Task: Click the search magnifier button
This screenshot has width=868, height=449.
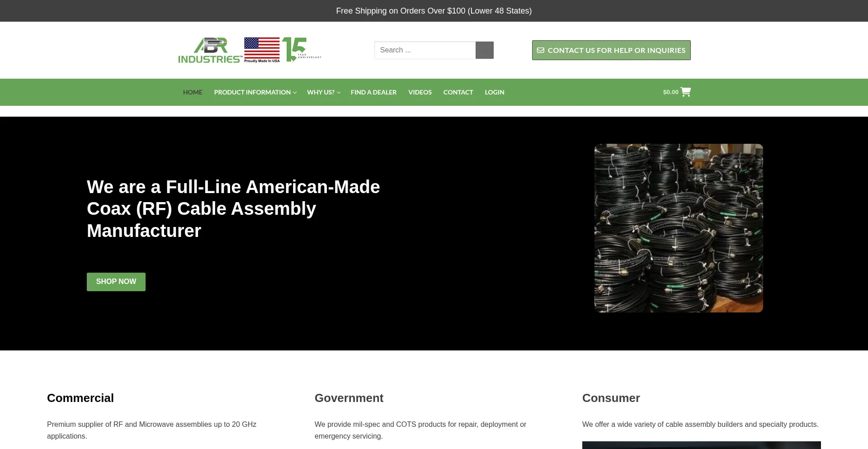Action: tap(484, 50)
